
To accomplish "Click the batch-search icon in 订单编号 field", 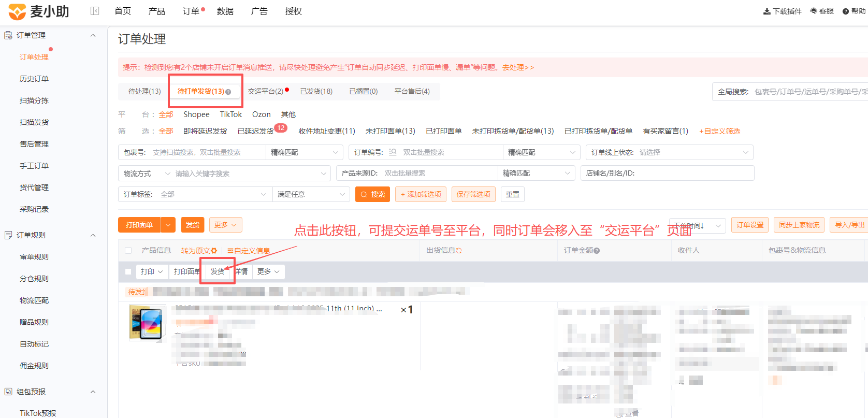I will click(393, 152).
